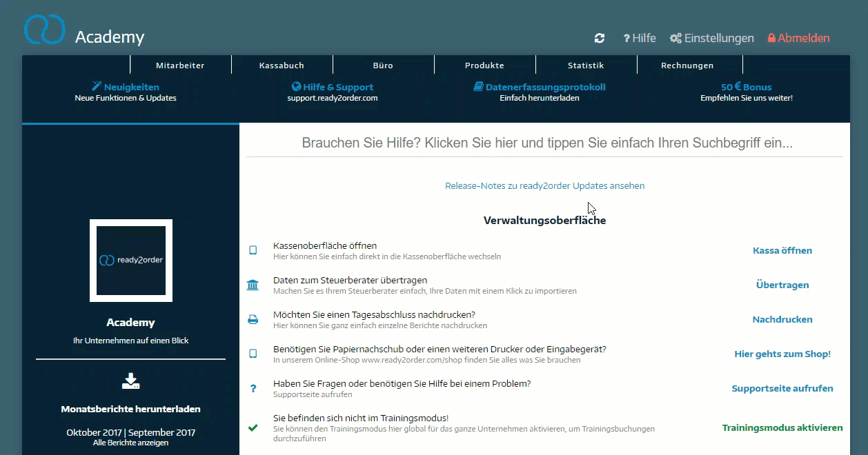Open the Rechnungen menu

pyautogui.click(x=687, y=65)
